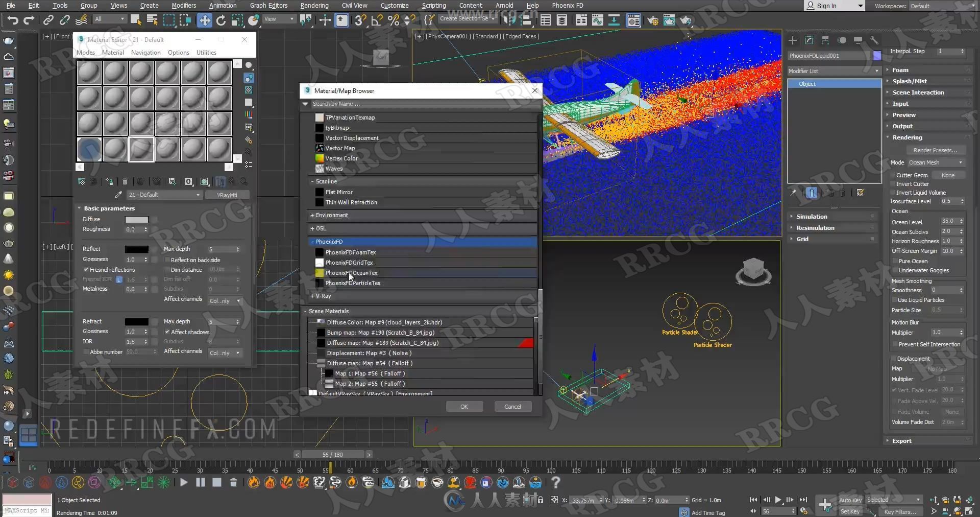Open the Modifier List dropdown

[x=834, y=71]
